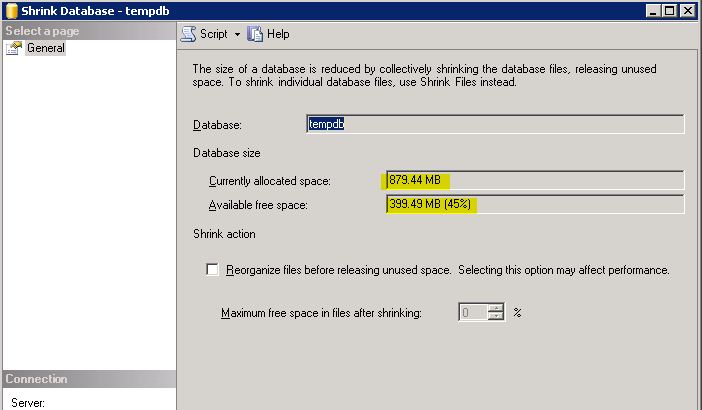
Task: Increase maximum free space with up arrow
Action: coord(495,308)
